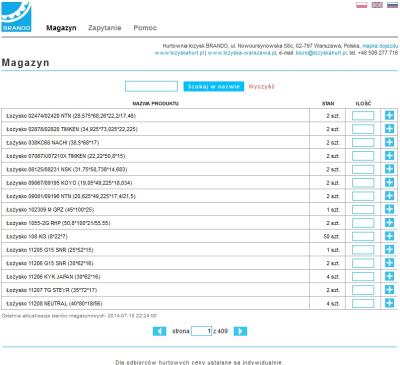Add the 1055-2G RHP bearing with its plus icon

389,223
